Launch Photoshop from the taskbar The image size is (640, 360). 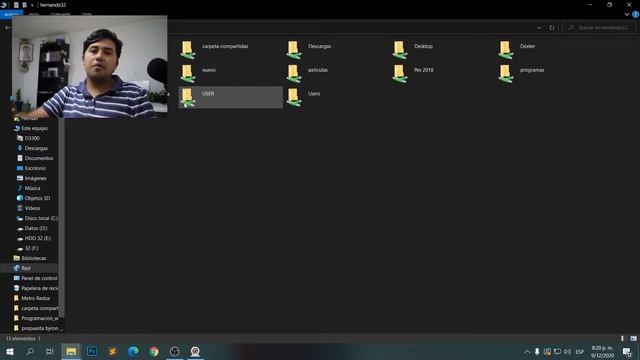click(x=92, y=351)
